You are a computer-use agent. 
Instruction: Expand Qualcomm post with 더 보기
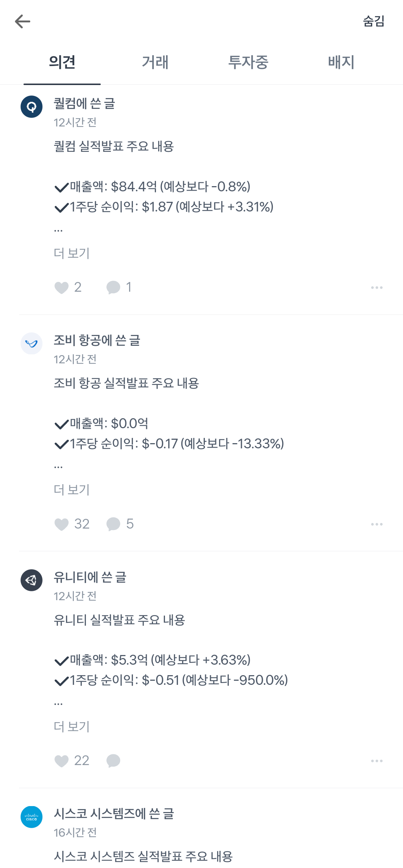click(x=72, y=253)
